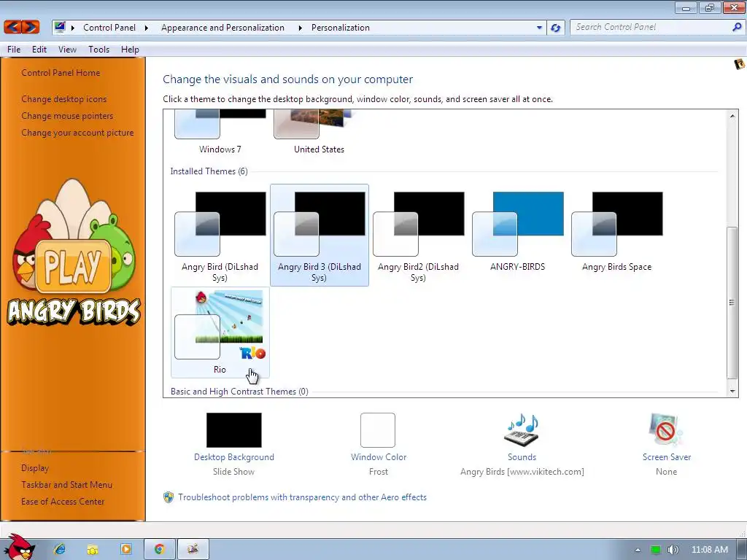Click the Screen Saver link text
This screenshot has height=560, width=747.
coord(667,457)
